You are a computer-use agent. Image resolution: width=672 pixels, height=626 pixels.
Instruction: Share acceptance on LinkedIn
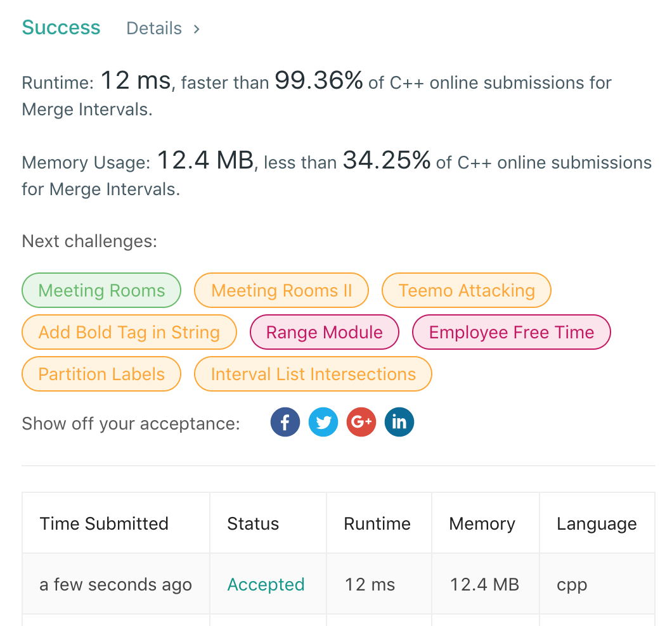point(399,422)
